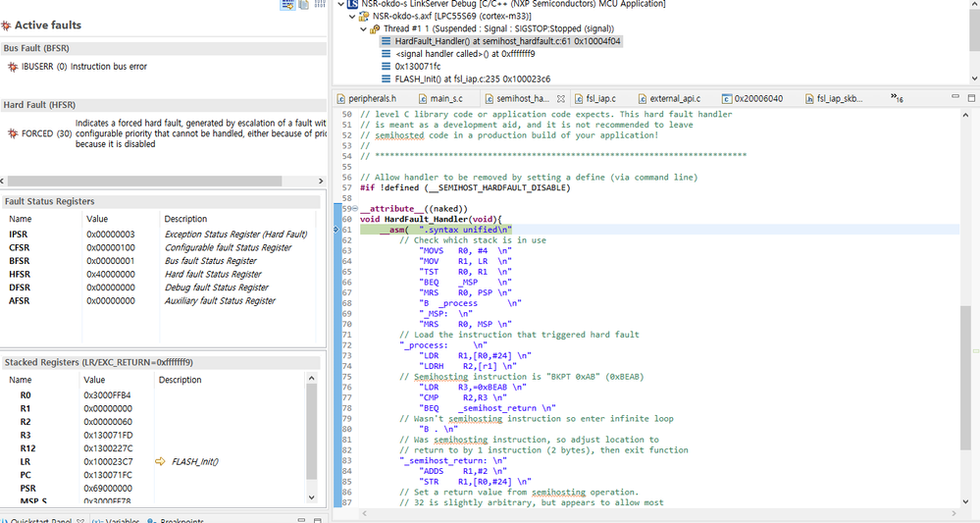Click the line 61 instruction pointer marker
The image size is (980, 523).
tap(337, 230)
